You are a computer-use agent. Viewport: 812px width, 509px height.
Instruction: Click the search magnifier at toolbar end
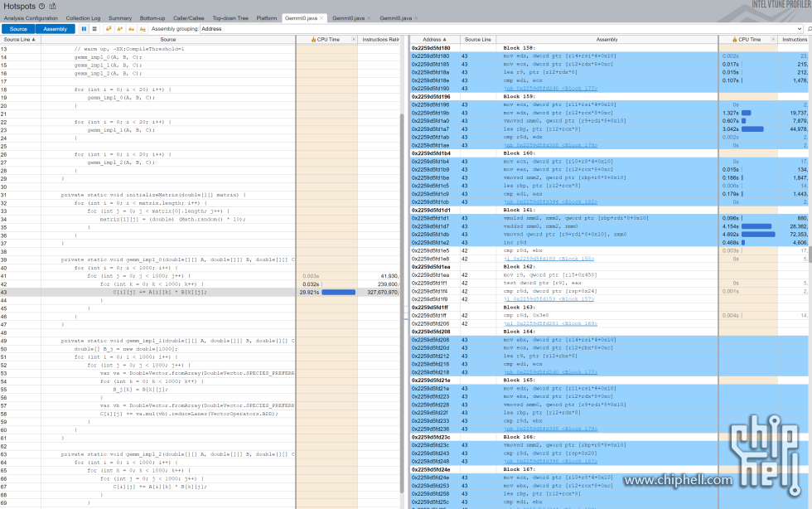point(809,29)
